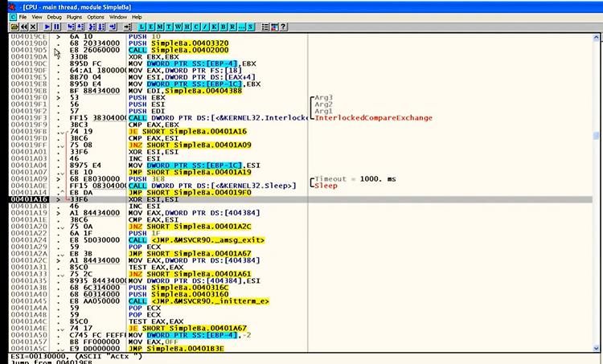603x364 pixels.
Task: Click address 004019F3 in address column
Action: coord(29,117)
